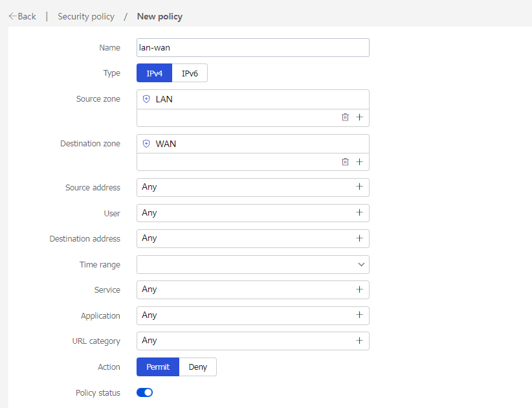Click the Source zone trash icon
Screen dimensions: 532x408
[345, 117]
